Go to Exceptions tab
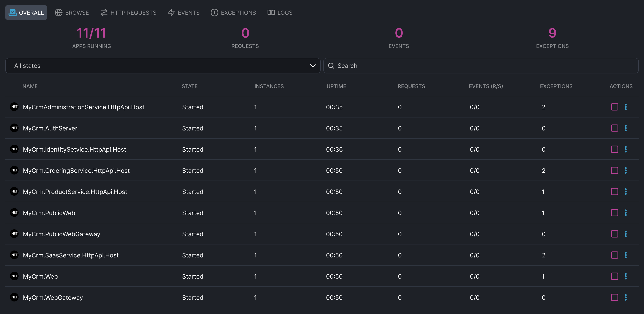This screenshot has height=314, width=644. click(233, 13)
